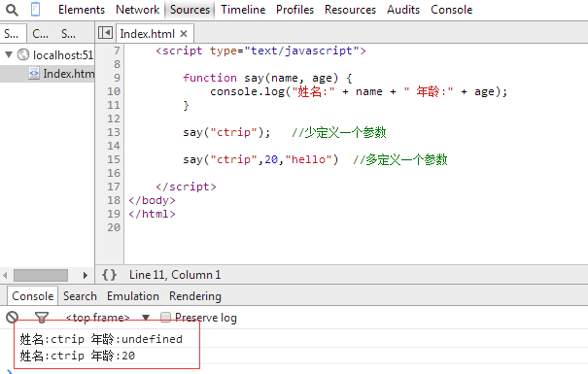
Task: Close the Index.html editor tab
Action: click(184, 34)
